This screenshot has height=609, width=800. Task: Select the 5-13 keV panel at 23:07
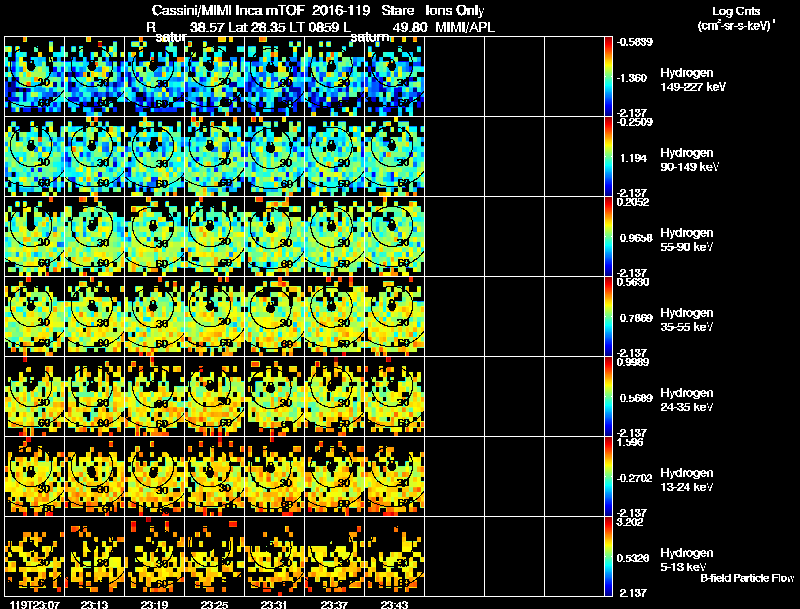[x=34, y=557]
